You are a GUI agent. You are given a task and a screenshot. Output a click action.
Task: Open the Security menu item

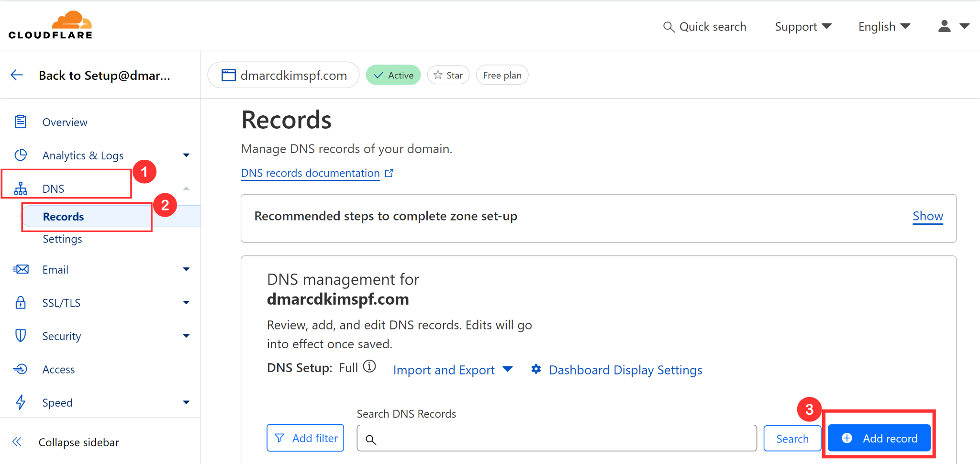point(62,336)
